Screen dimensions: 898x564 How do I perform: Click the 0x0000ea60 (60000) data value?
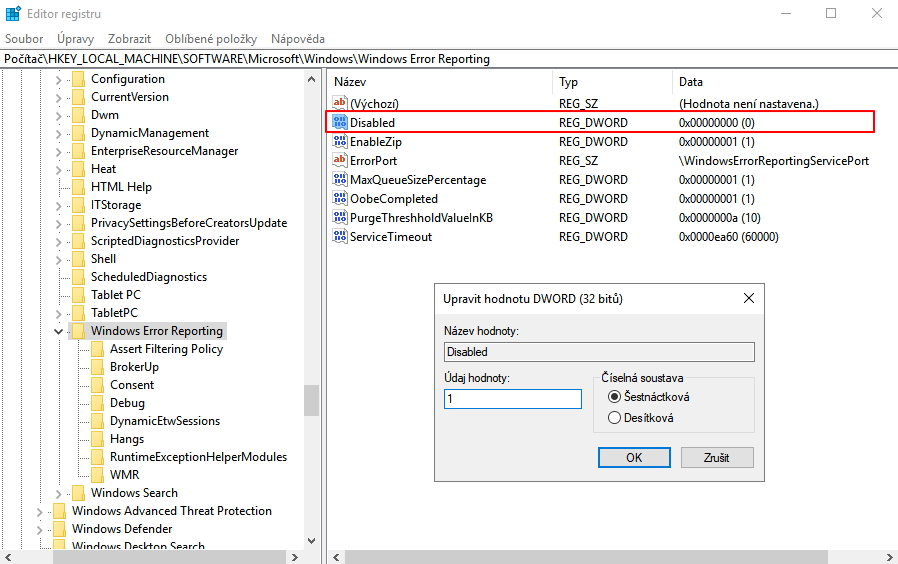pos(728,236)
